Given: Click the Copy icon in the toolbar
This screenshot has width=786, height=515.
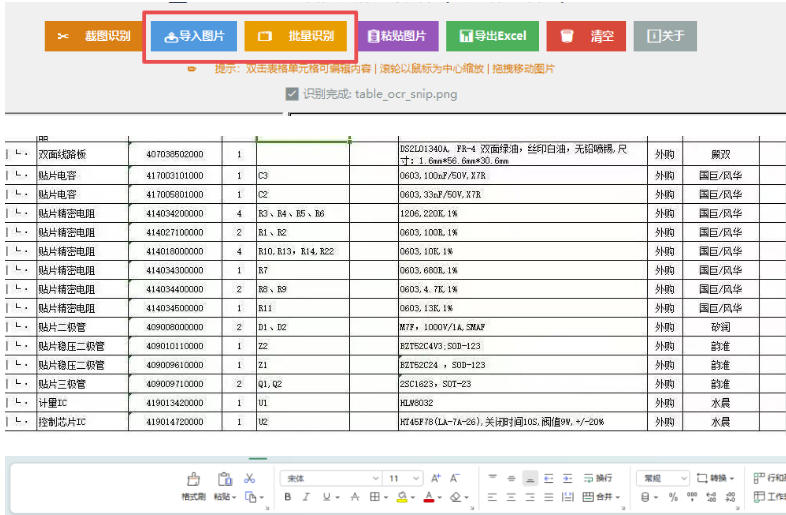Looking at the screenshot, I should (x=250, y=497).
